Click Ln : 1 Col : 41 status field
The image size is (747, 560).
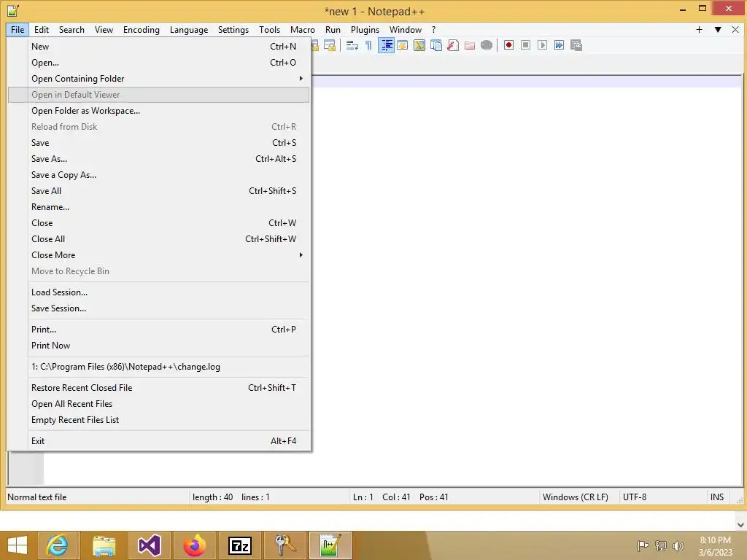pos(444,497)
